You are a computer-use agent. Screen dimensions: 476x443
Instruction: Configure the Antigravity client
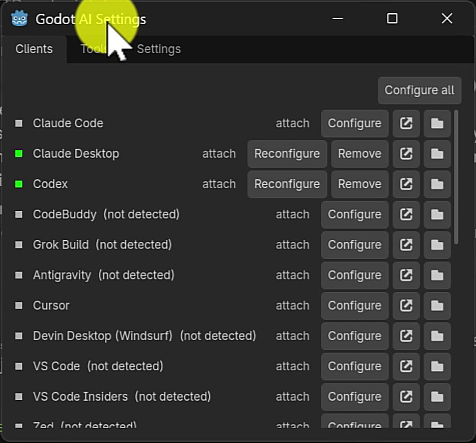point(355,275)
